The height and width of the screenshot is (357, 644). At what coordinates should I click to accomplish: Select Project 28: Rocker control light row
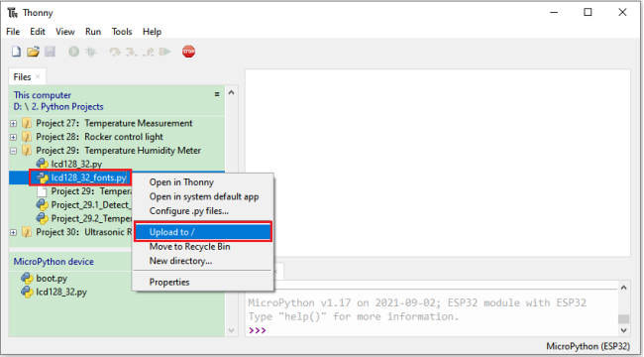(117, 137)
